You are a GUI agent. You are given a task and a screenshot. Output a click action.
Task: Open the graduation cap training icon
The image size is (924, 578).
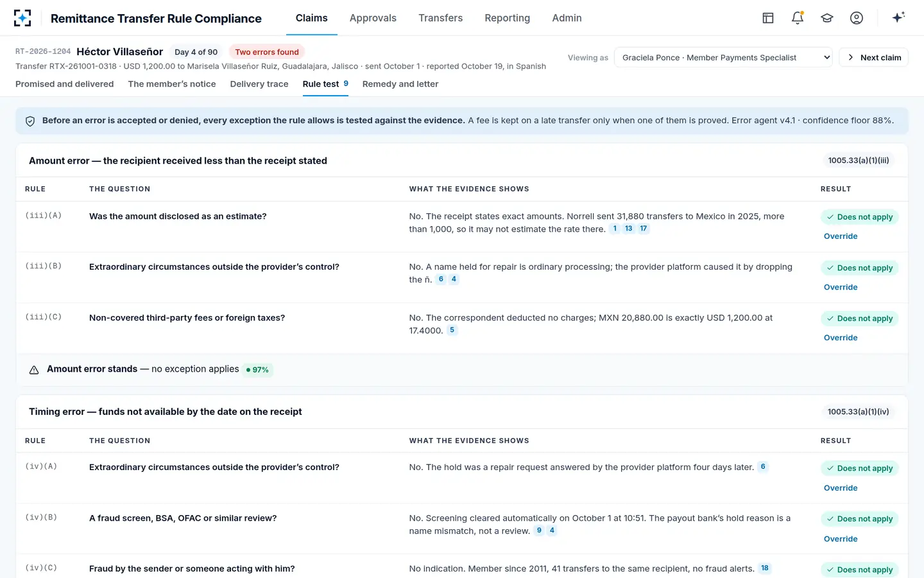click(827, 18)
